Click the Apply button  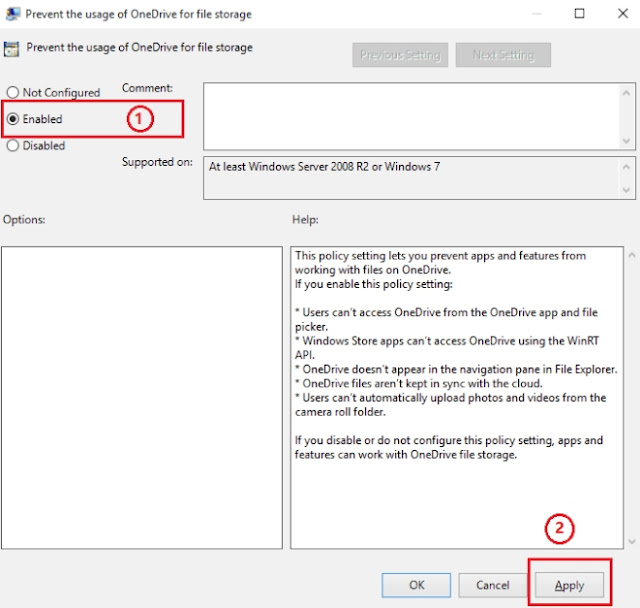569,585
